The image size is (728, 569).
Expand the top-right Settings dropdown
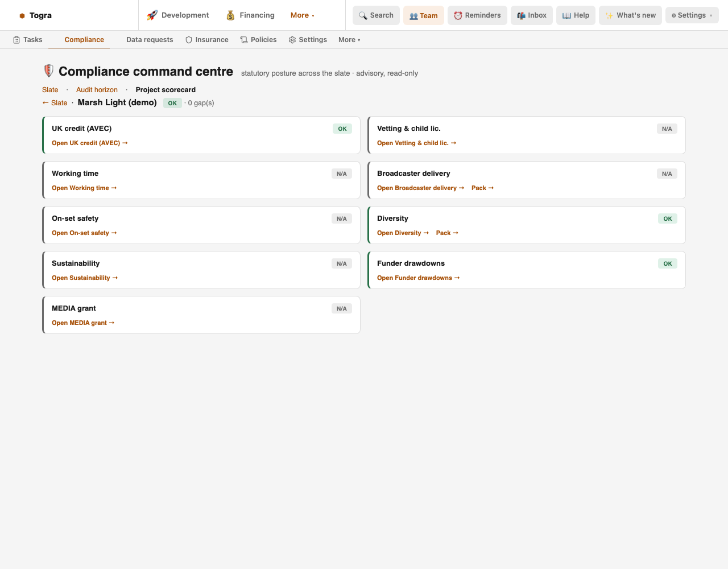pos(692,15)
